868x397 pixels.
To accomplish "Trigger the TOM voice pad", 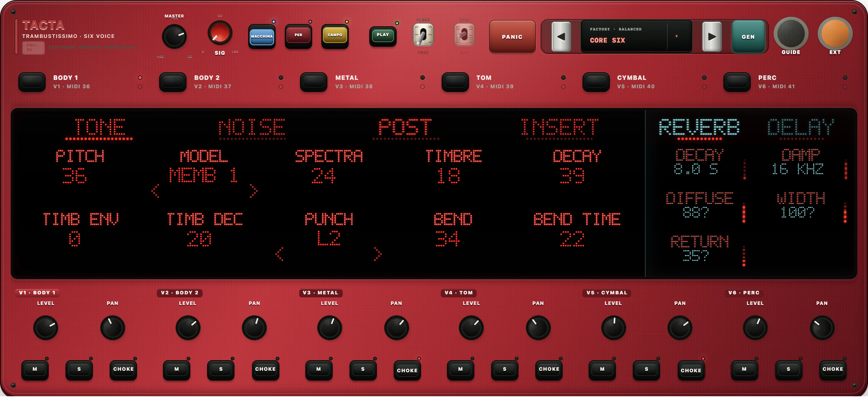I will [x=455, y=82].
